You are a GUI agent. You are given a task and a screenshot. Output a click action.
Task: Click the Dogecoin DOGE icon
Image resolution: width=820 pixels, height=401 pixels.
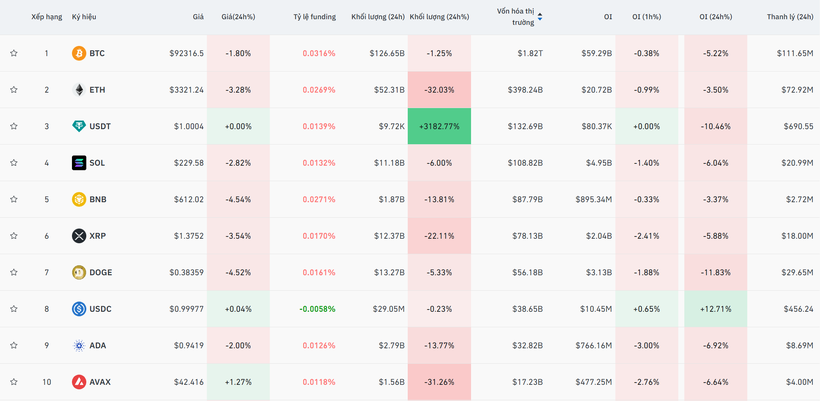pyautogui.click(x=79, y=272)
